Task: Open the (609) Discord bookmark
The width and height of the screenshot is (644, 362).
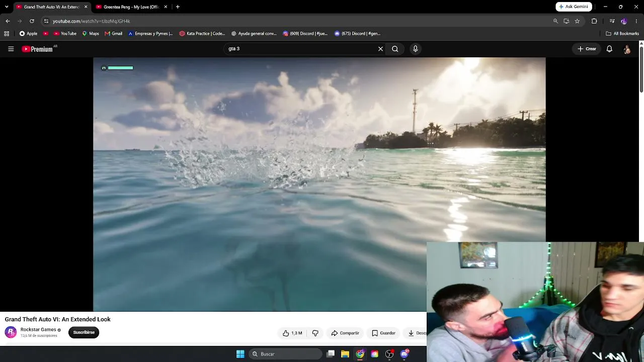Action: point(305,34)
